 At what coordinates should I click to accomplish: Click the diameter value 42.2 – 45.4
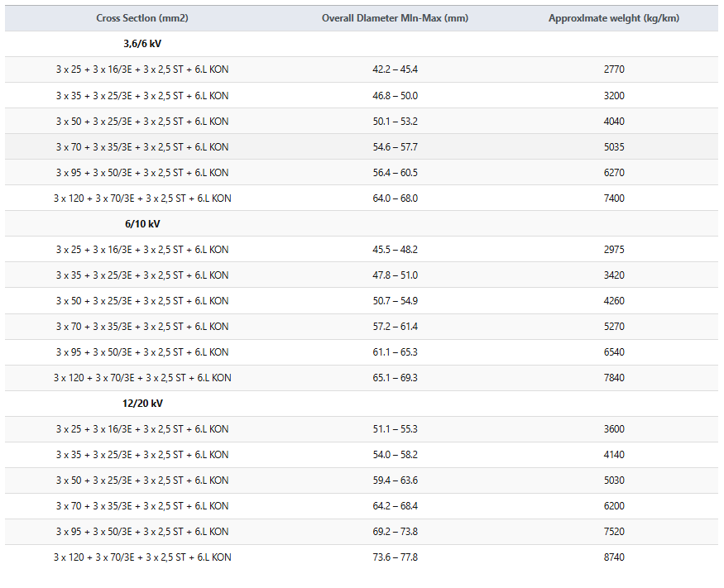(x=396, y=69)
